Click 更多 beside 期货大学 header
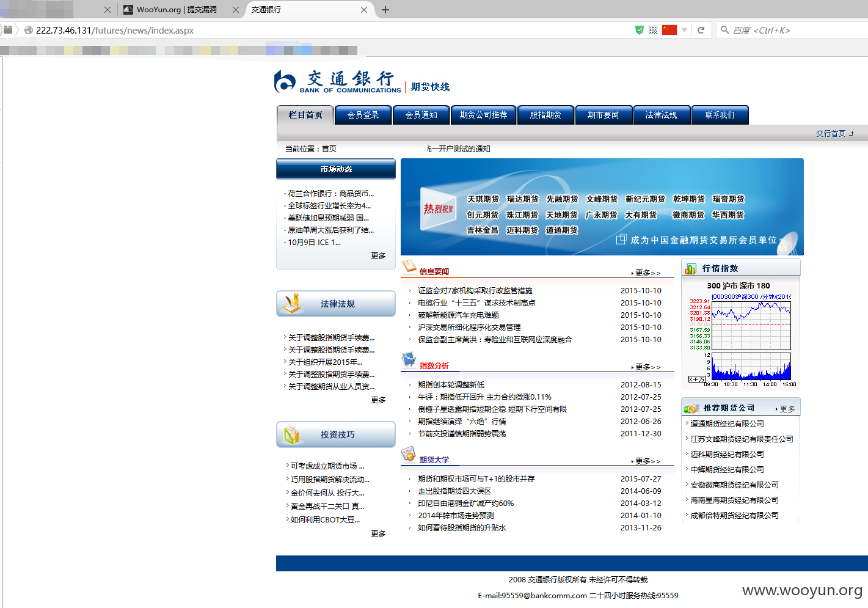This screenshot has height=608, width=868. pos(646,461)
